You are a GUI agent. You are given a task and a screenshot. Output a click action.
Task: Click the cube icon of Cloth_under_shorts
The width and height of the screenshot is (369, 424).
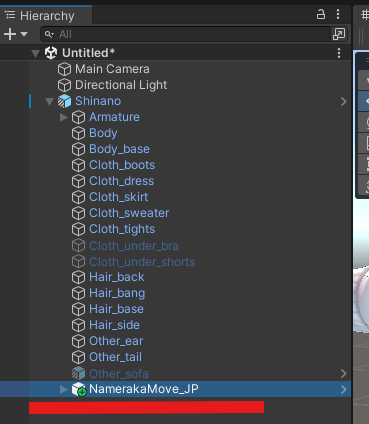[78, 262]
